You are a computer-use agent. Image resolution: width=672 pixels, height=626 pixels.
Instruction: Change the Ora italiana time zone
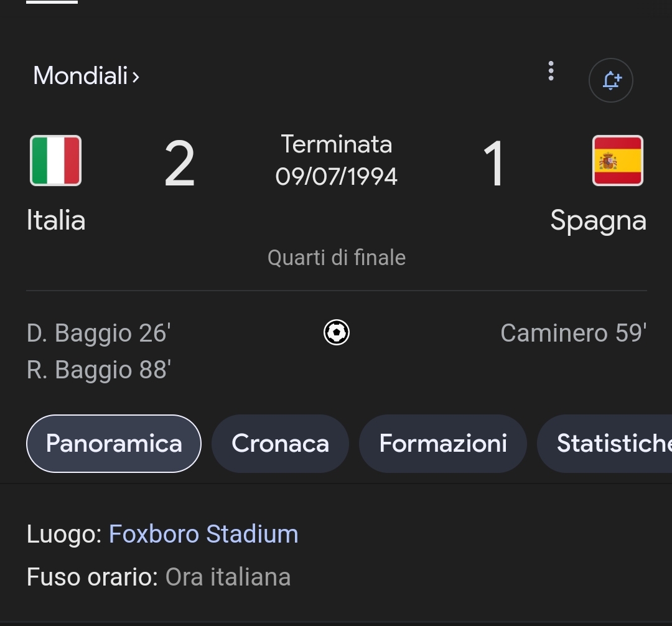click(228, 577)
